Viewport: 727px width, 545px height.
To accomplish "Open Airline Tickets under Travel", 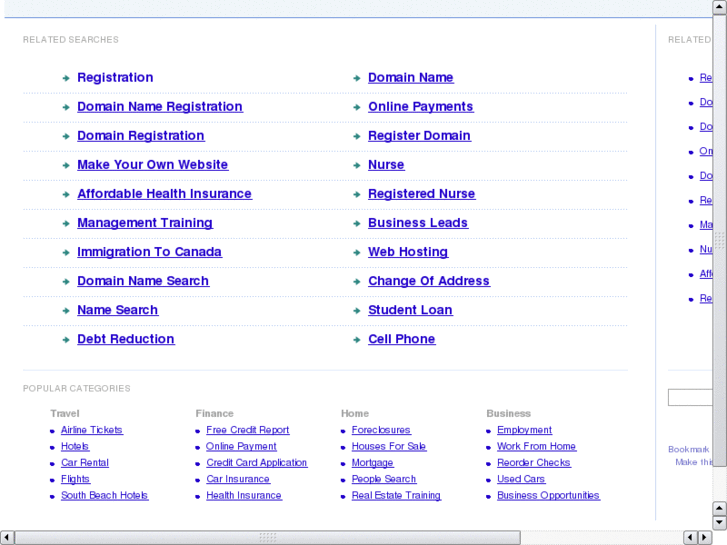I will click(x=92, y=430).
